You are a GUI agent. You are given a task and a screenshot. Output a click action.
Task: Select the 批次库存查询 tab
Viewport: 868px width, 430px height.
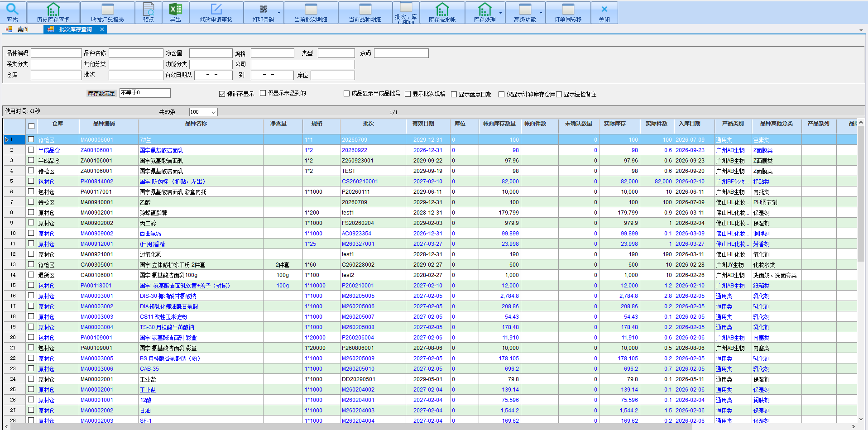[x=75, y=29]
